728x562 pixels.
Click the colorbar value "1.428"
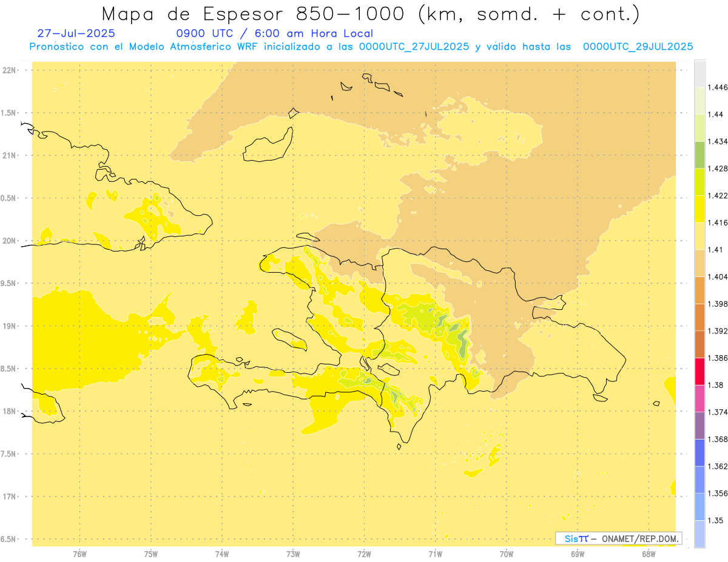pos(718,169)
